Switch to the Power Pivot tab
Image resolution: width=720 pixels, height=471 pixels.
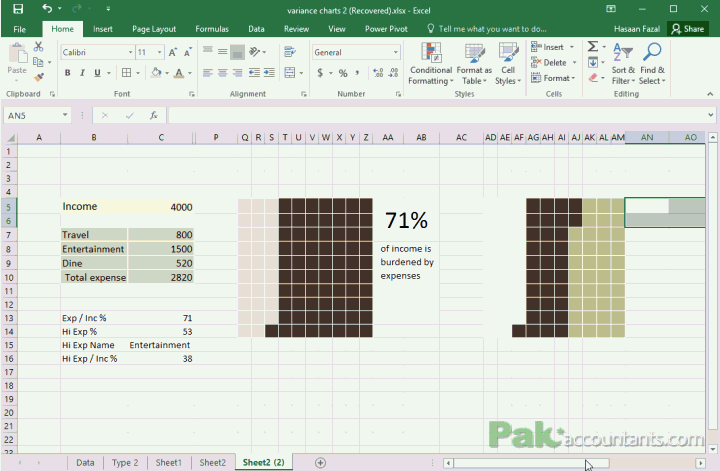pyautogui.click(x=386, y=29)
